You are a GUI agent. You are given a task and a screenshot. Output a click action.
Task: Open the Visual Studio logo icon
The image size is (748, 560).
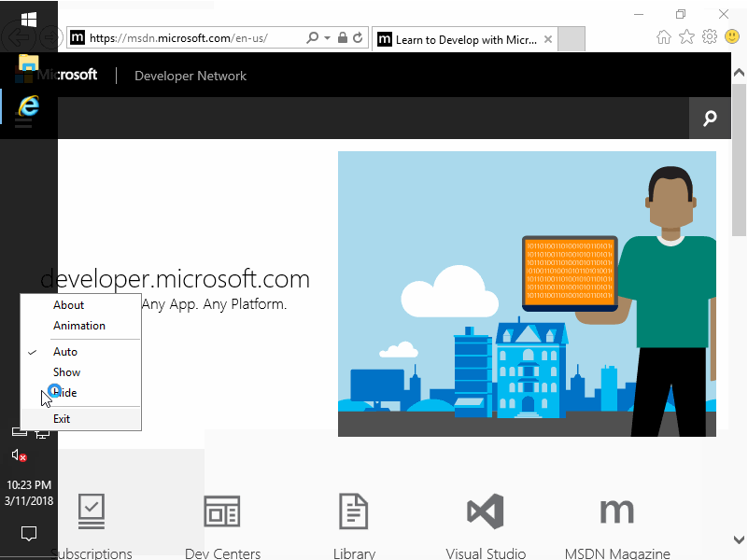click(486, 511)
